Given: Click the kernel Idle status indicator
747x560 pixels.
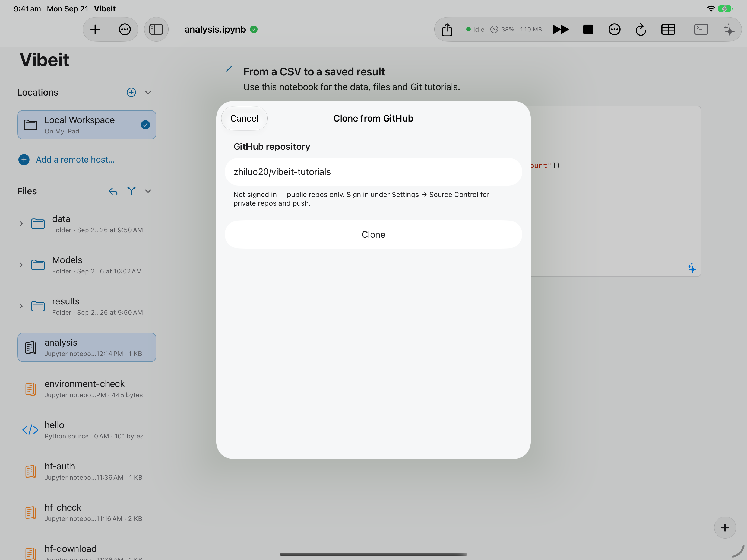Looking at the screenshot, I should click(x=475, y=29).
